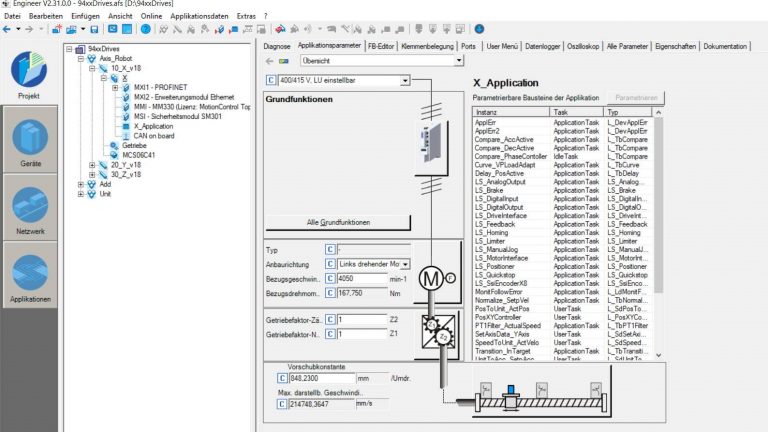The height and width of the screenshot is (432, 768).
Task: Expand the MXI1 - PROFINET node
Action: point(115,88)
